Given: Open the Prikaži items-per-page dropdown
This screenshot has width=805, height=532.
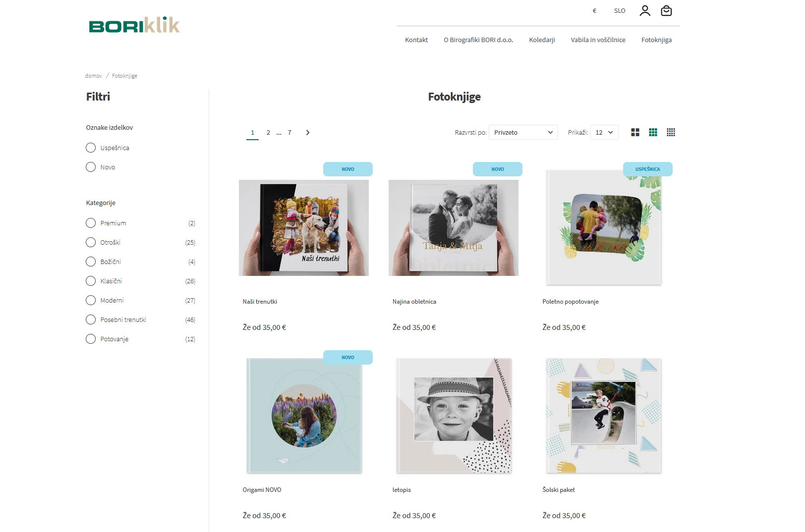Looking at the screenshot, I should coord(604,132).
